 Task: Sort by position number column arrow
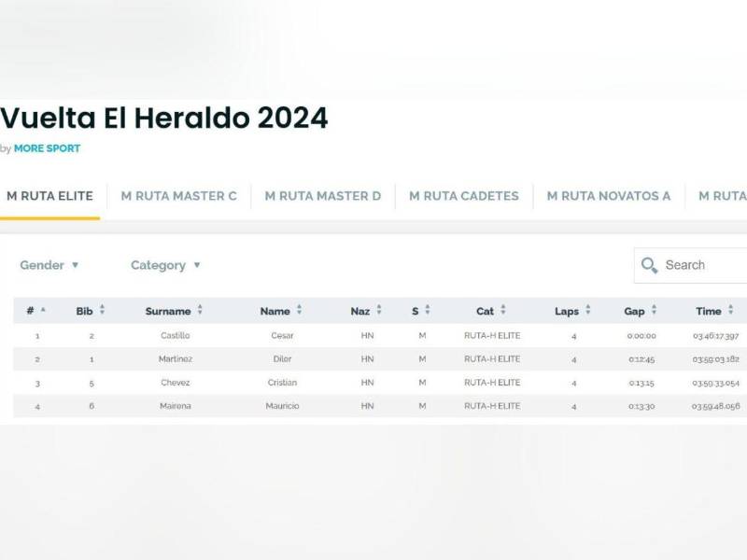(x=43, y=311)
